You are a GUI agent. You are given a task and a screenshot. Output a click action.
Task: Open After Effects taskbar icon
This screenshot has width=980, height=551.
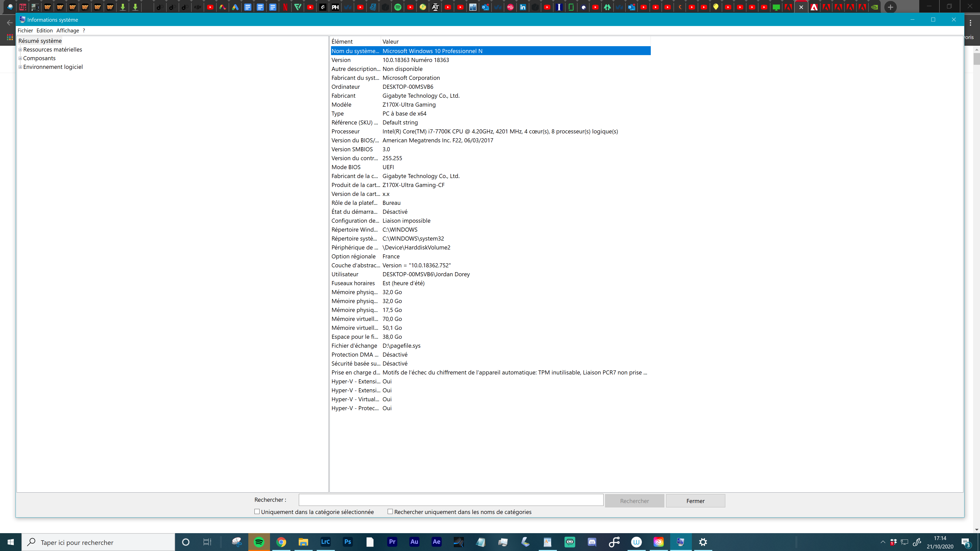[436, 542]
